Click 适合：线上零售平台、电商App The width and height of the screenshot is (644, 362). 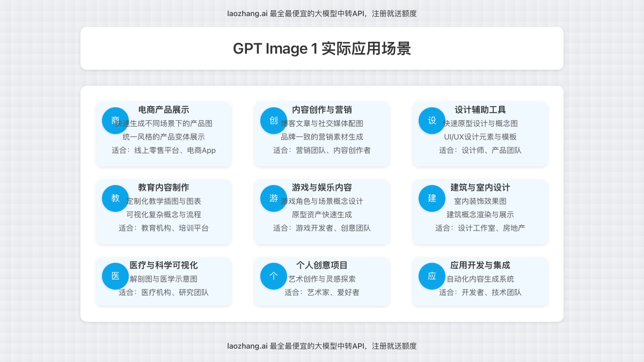point(164,150)
